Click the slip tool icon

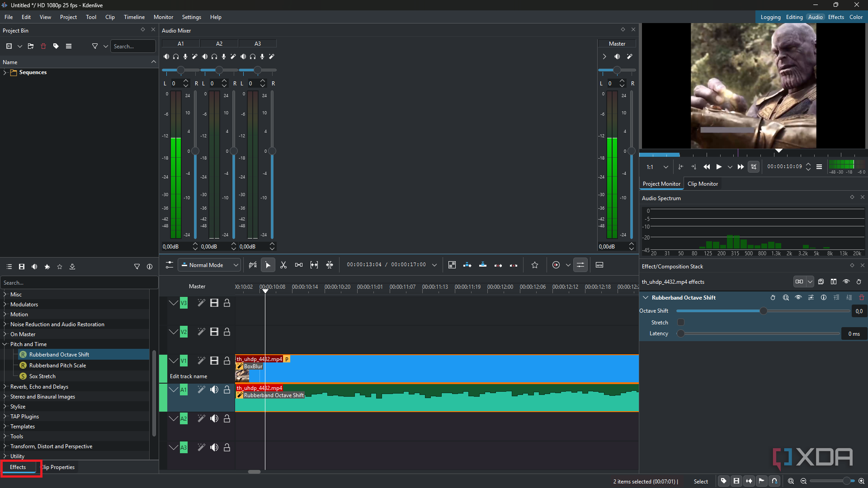click(314, 265)
